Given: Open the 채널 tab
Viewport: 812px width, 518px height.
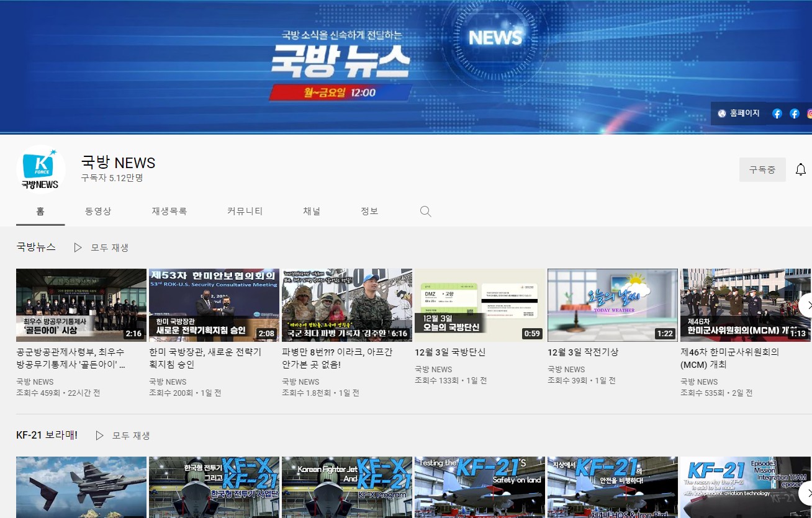Looking at the screenshot, I should tap(312, 211).
